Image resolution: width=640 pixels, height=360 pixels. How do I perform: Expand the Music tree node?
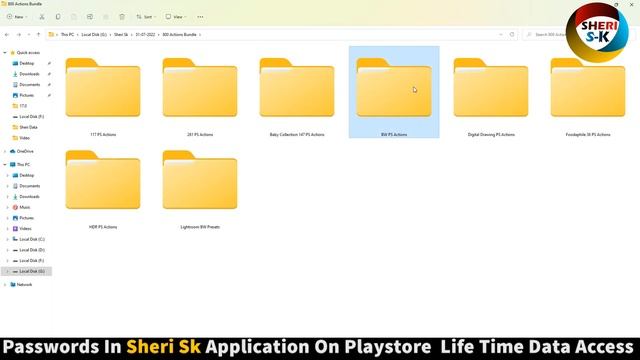point(7,207)
